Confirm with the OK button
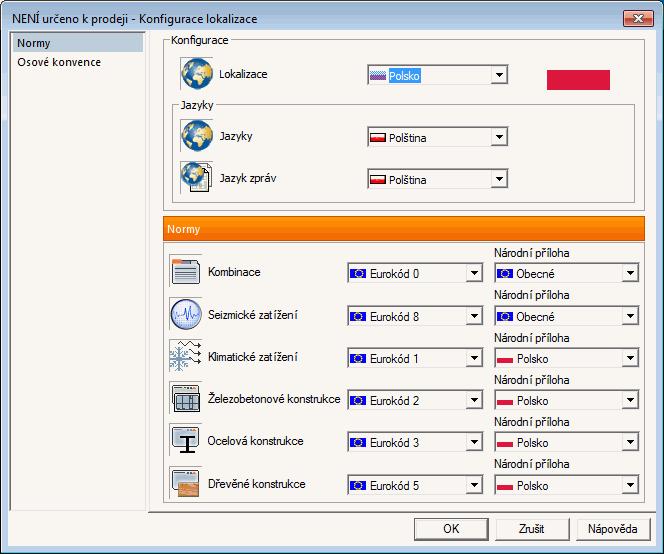 [x=451, y=529]
